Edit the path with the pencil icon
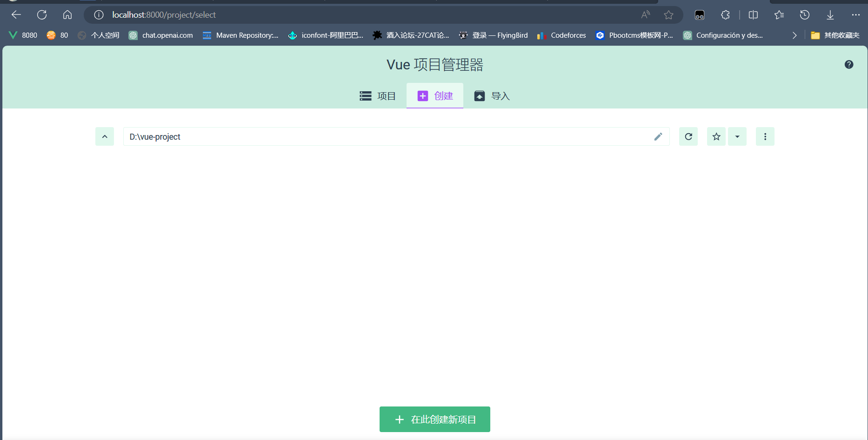Image resolution: width=868 pixels, height=440 pixels. tap(658, 136)
